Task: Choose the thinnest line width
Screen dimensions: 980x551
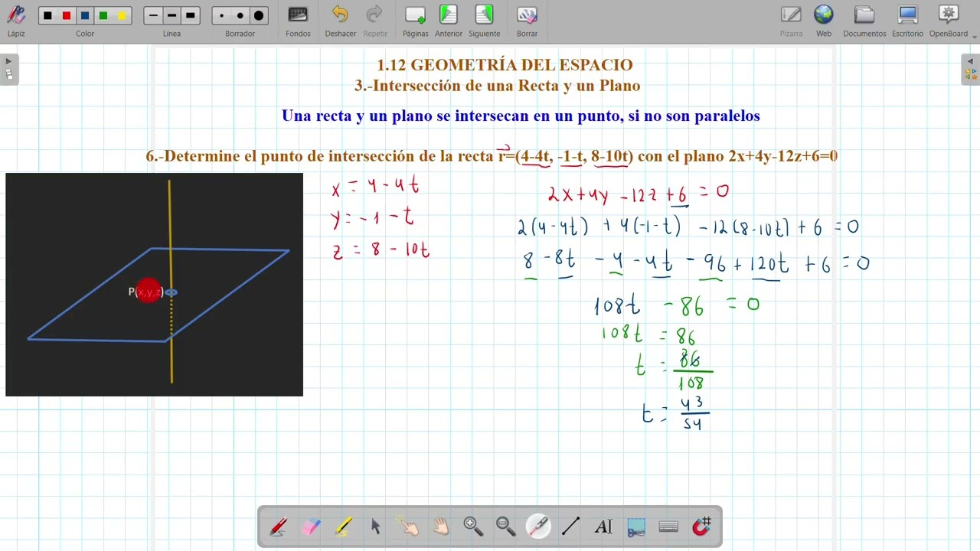Action: coord(153,15)
